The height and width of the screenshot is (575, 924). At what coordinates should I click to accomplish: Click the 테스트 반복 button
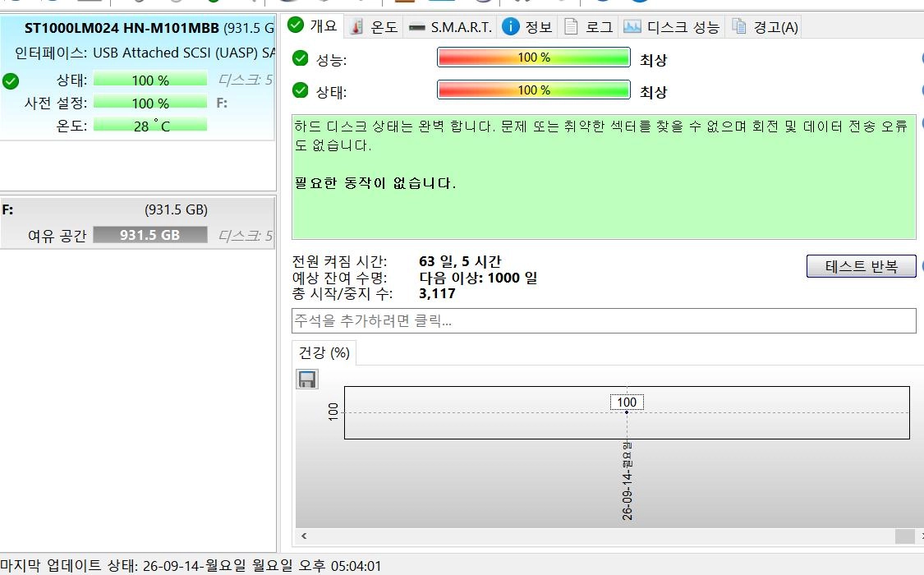[861, 266]
